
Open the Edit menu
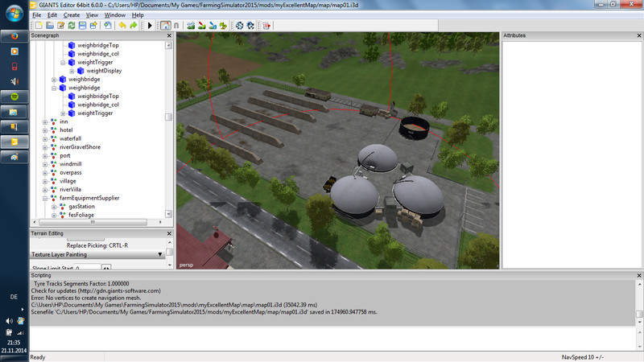pos(52,14)
